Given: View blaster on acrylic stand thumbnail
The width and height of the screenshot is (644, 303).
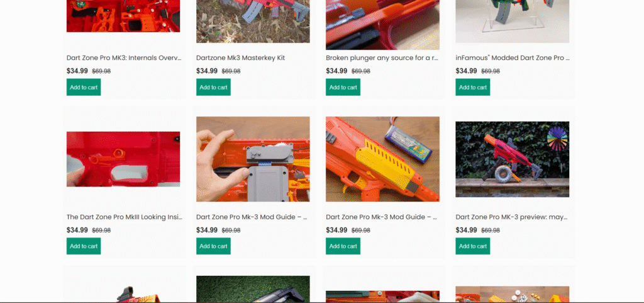Looking at the screenshot, I should (512, 21).
